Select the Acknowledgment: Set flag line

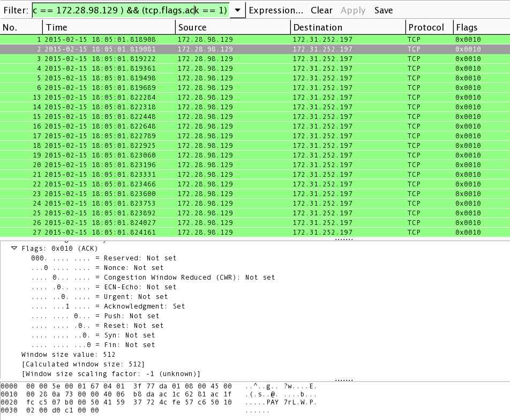[108, 306]
